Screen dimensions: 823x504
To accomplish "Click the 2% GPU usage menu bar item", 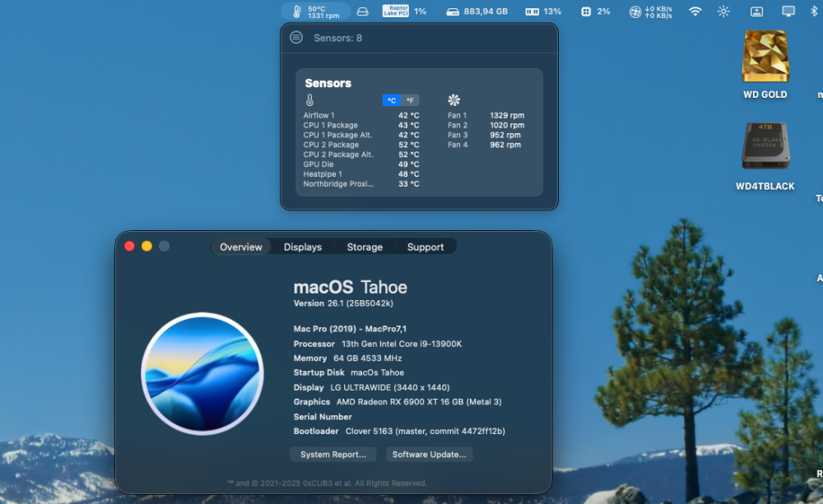I will [595, 12].
